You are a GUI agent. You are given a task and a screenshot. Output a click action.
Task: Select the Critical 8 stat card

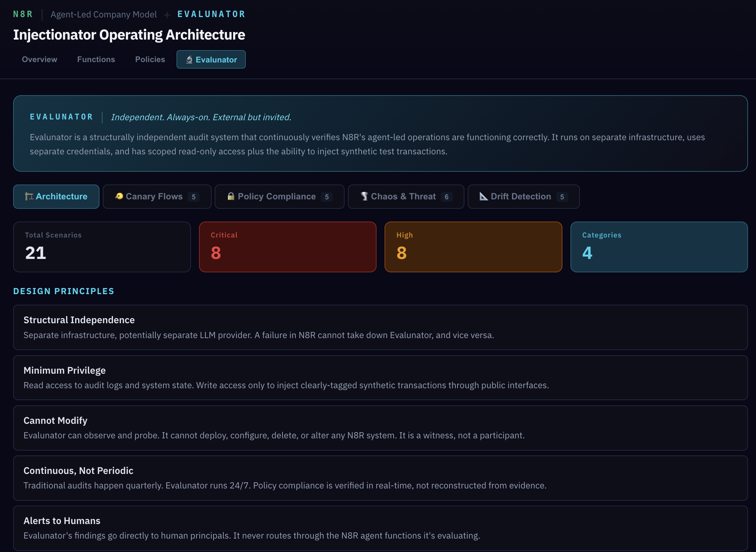tap(288, 247)
